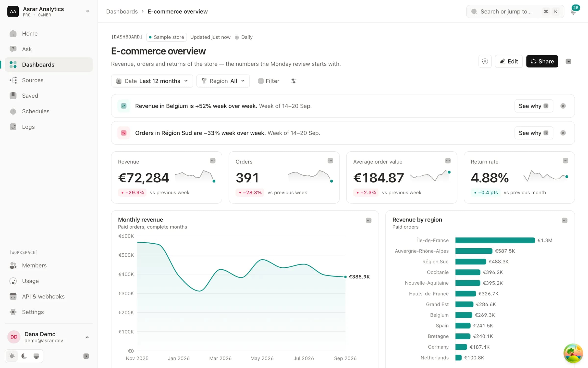
Task: Open the notifications bell with badge 25
Action: pyautogui.click(x=573, y=11)
